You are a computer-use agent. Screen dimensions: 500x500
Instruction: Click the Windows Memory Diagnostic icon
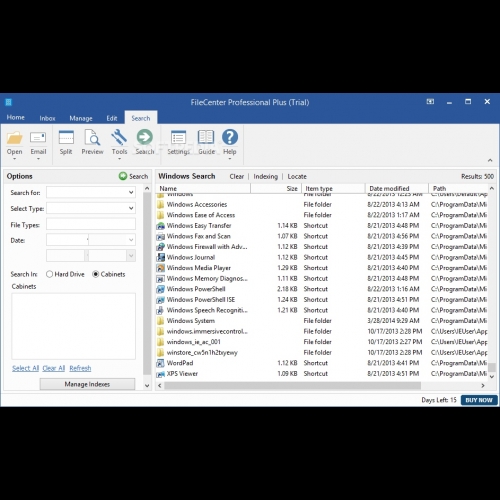click(161, 279)
